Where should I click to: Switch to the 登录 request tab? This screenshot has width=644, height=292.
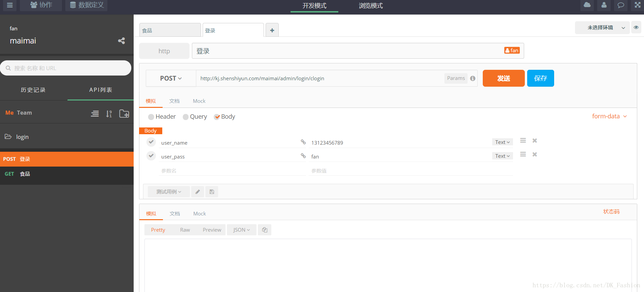(x=233, y=30)
